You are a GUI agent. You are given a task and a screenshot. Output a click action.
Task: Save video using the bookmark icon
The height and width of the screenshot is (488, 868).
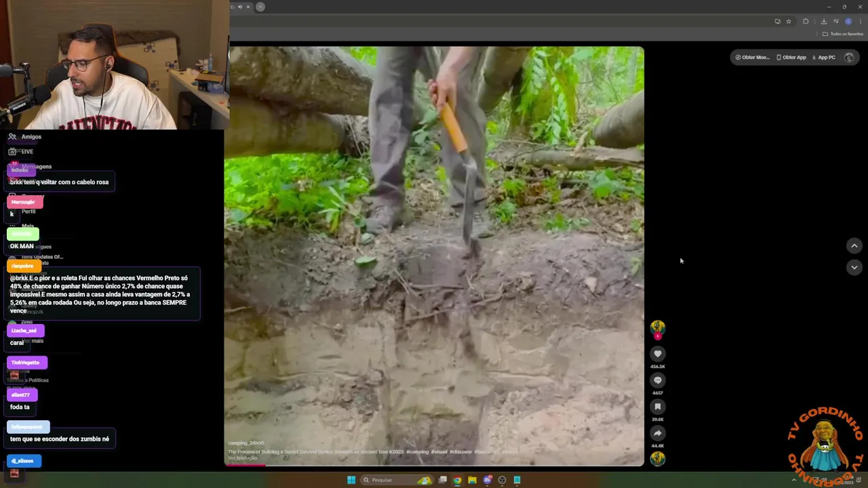point(657,407)
